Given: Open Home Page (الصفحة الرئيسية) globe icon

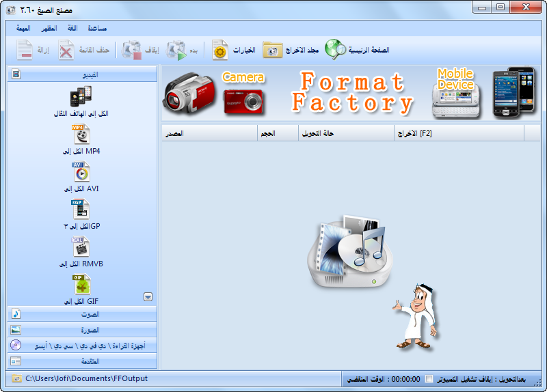Looking at the screenshot, I should [335, 49].
